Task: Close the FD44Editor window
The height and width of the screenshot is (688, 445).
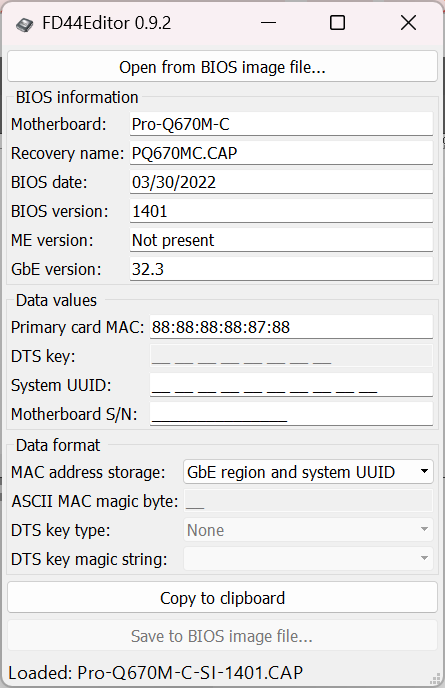Action: [408, 22]
